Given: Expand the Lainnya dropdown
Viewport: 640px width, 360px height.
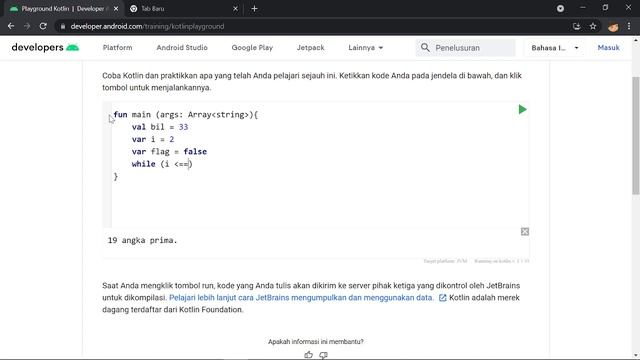Looking at the screenshot, I should [366, 48].
